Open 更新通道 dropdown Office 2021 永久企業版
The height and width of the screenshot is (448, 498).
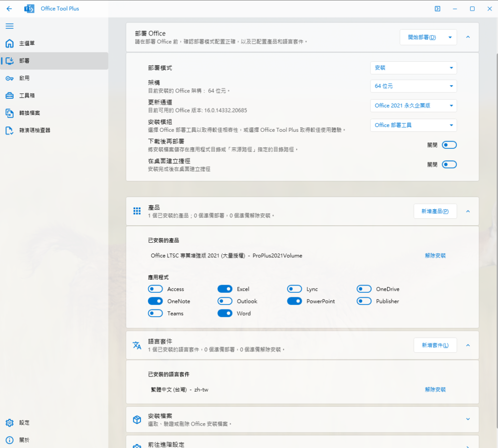tap(413, 106)
